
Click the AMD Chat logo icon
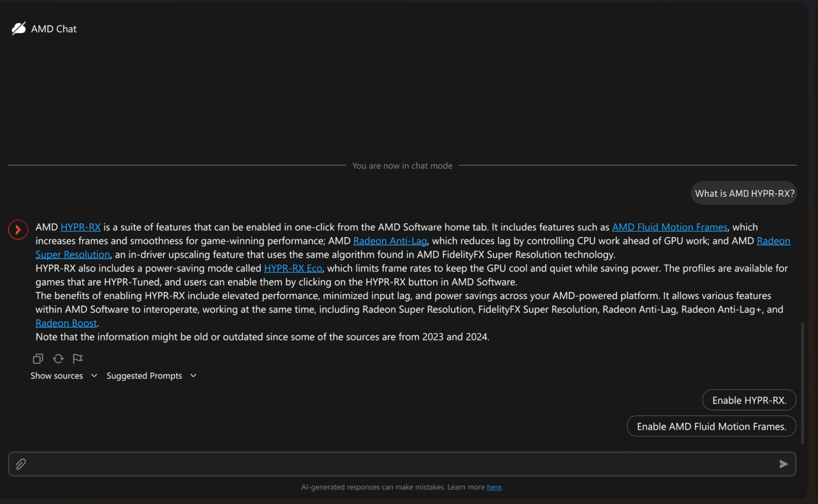tap(19, 29)
